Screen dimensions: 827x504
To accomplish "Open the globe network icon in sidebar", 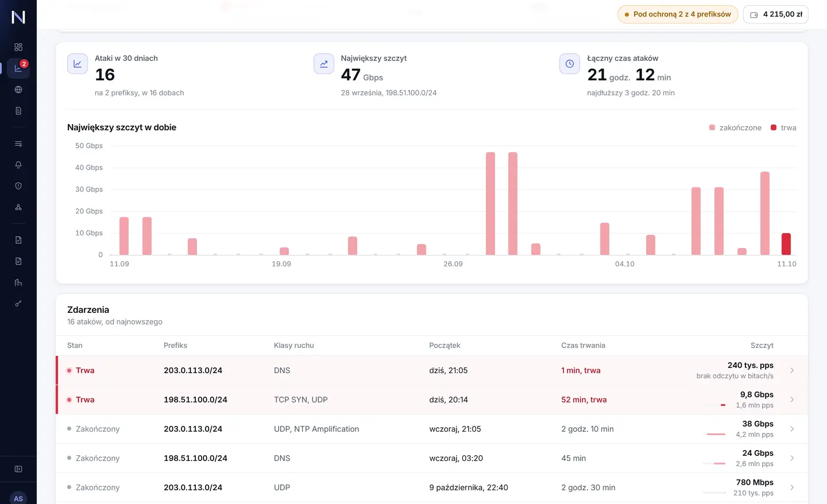I will [x=18, y=90].
